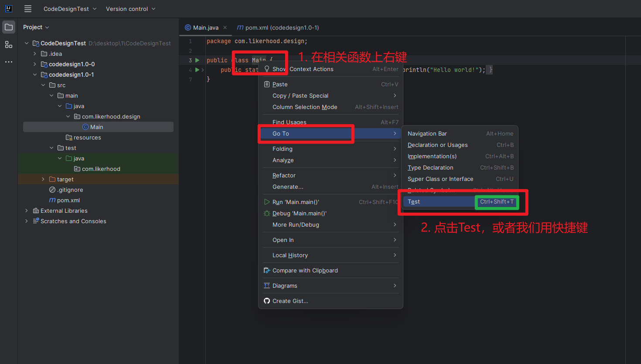Click the run gutter arrow next to the class declaration
Screen dimensions: 641x364
coord(198,60)
